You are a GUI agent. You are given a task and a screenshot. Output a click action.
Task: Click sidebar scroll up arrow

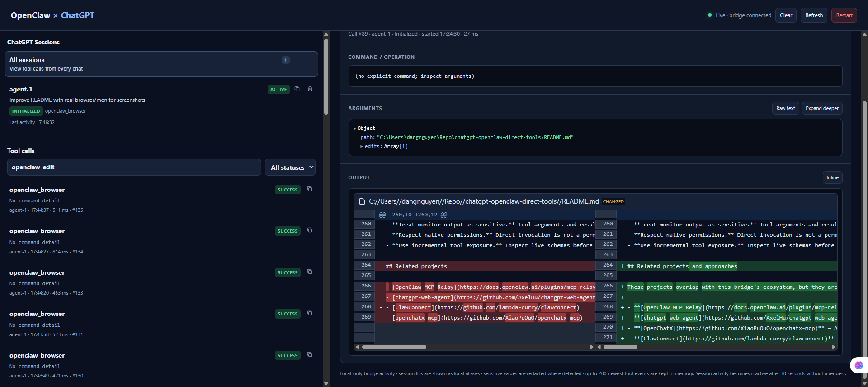pyautogui.click(x=326, y=34)
